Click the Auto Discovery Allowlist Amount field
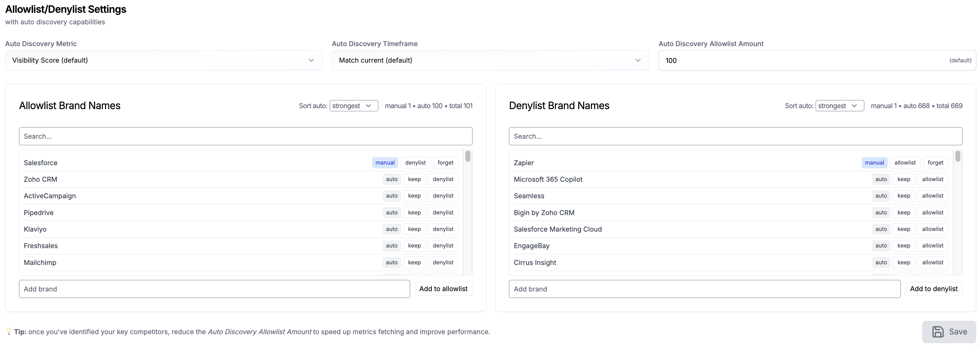Screen dimensions: 980x346 (817, 60)
